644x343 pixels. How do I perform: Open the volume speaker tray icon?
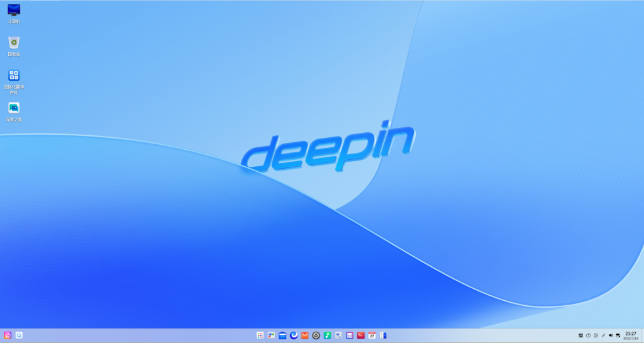[x=611, y=335]
